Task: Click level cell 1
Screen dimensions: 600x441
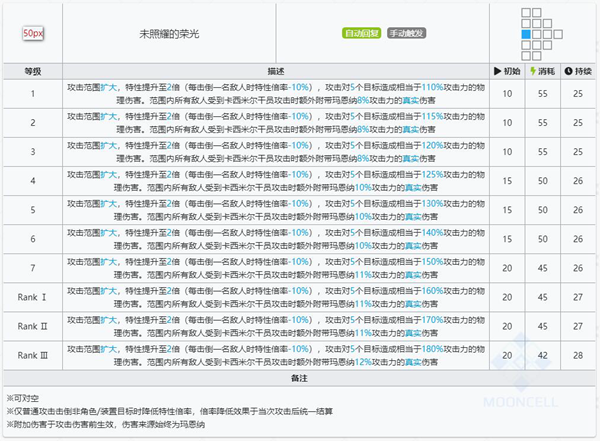Action: (x=33, y=94)
